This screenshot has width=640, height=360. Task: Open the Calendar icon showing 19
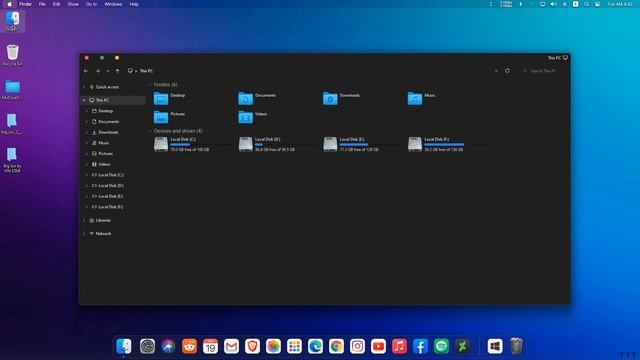pos(210,346)
